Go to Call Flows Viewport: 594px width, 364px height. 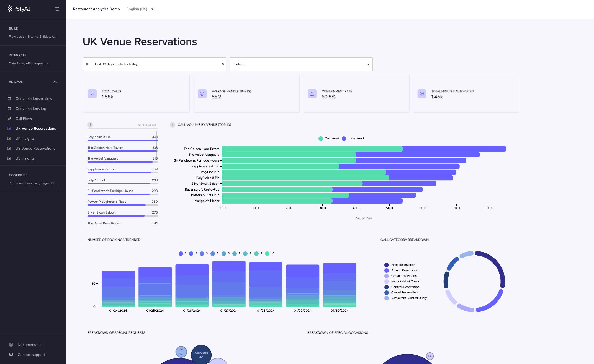tap(24, 118)
